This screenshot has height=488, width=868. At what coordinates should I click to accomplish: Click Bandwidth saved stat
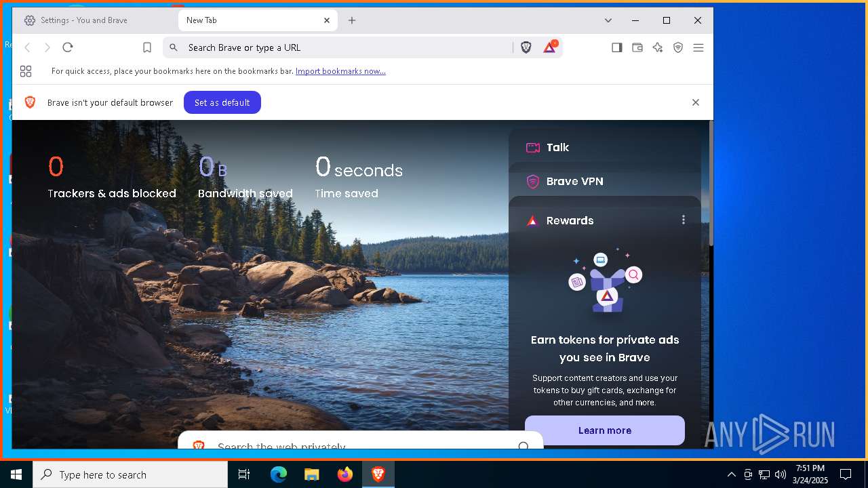tap(245, 177)
